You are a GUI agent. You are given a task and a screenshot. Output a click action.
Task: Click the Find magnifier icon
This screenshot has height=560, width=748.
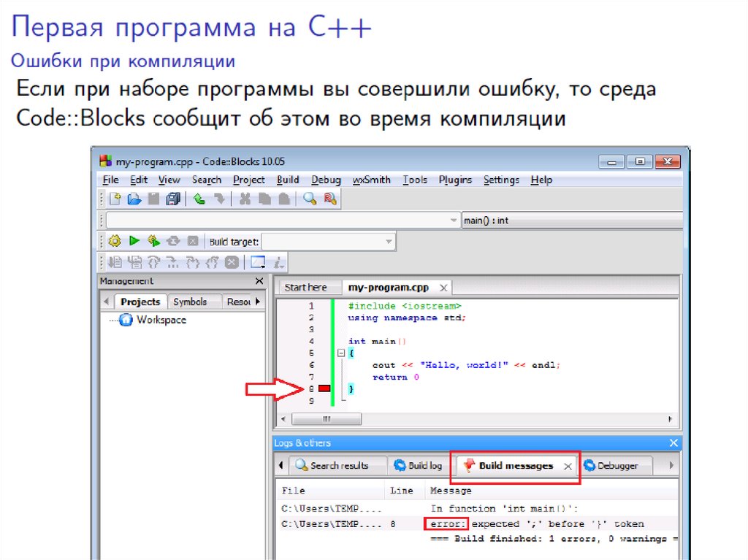[x=310, y=199]
